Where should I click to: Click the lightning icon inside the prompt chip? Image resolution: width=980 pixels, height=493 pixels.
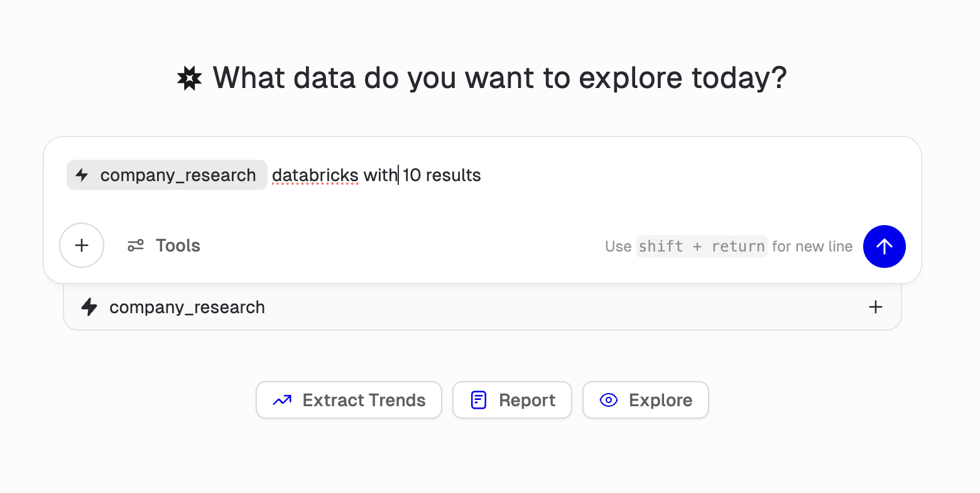(x=82, y=175)
